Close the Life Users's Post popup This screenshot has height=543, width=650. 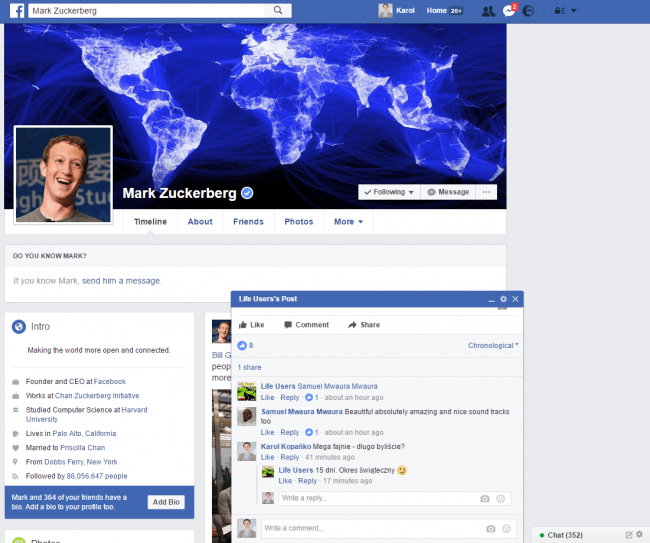click(x=515, y=299)
